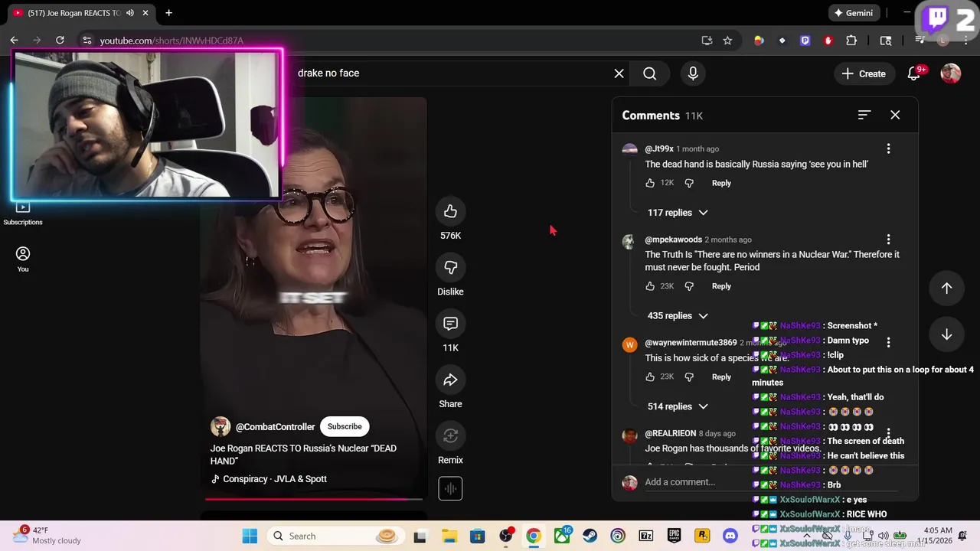Image resolution: width=980 pixels, height=551 pixels.
Task: Share this YouTube short
Action: (x=450, y=380)
